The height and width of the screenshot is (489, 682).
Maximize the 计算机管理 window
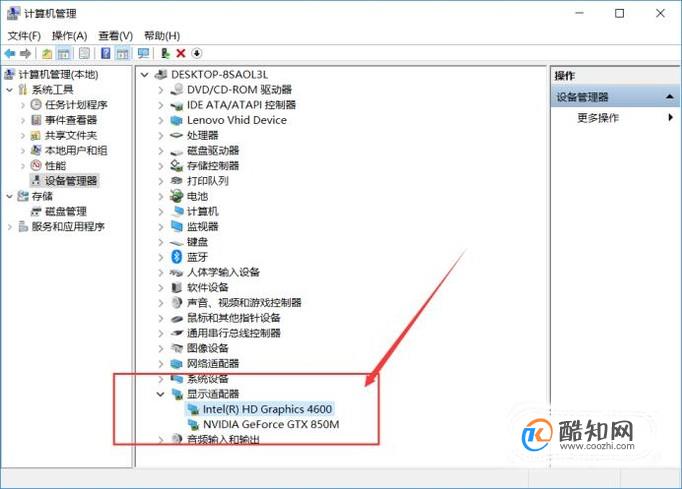click(x=619, y=13)
